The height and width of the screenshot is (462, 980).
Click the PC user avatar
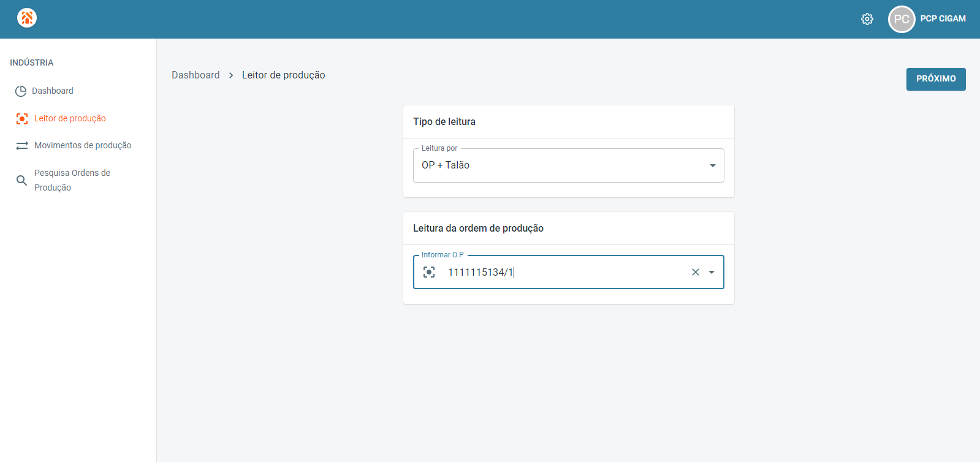(x=901, y=19)
